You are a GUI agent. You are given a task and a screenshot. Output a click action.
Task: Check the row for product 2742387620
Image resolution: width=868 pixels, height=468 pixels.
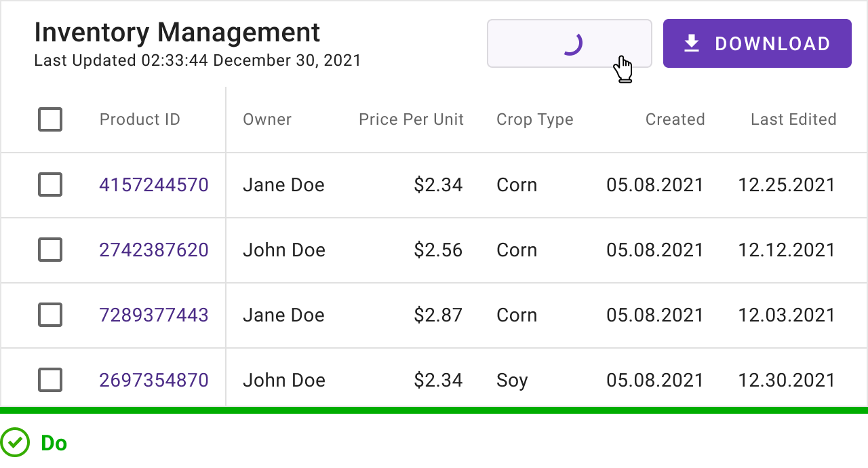50,250
